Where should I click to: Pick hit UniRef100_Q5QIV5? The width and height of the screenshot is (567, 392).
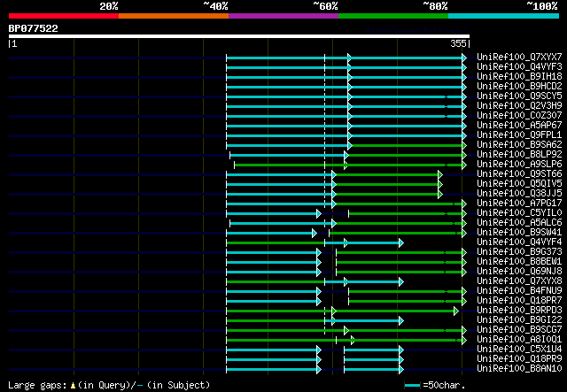519,184
